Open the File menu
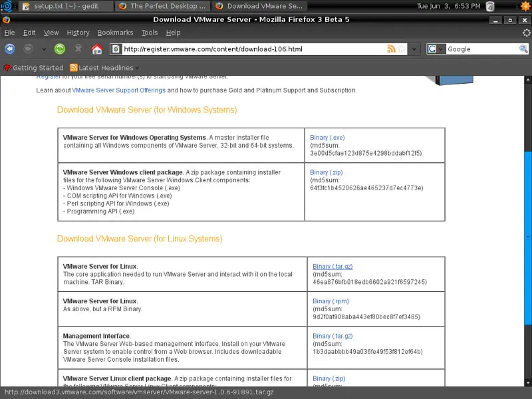The image size is (532, 399). point(9,33)
